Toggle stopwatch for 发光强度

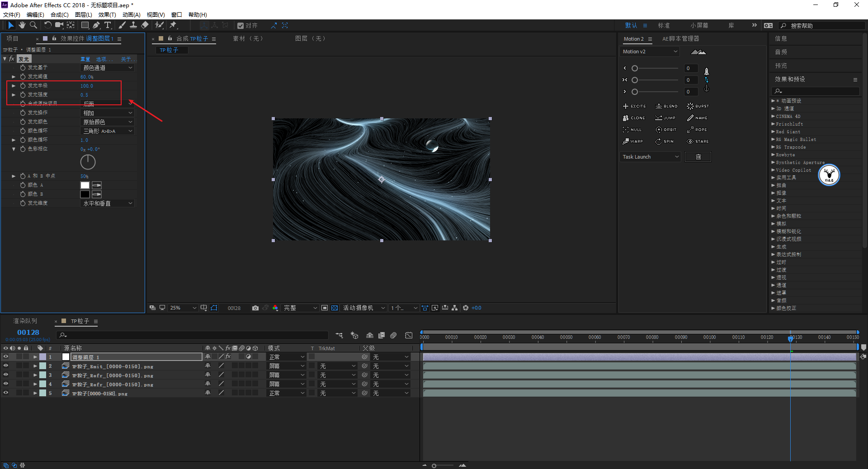tap(23, 94)
